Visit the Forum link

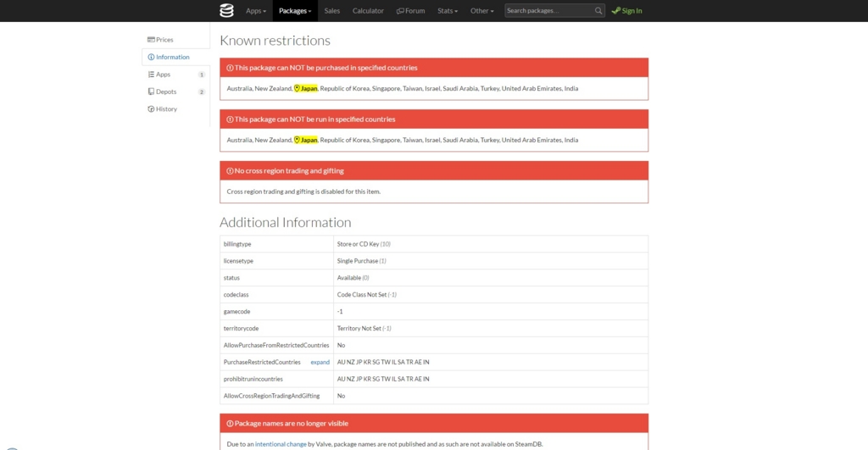(411, 10)
